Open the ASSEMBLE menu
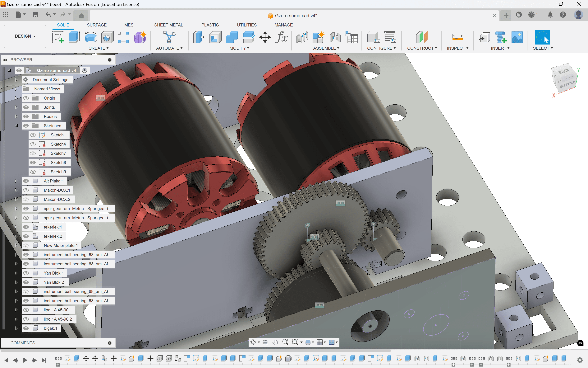The height and width of the screenshot is (368, 588). 326,48
